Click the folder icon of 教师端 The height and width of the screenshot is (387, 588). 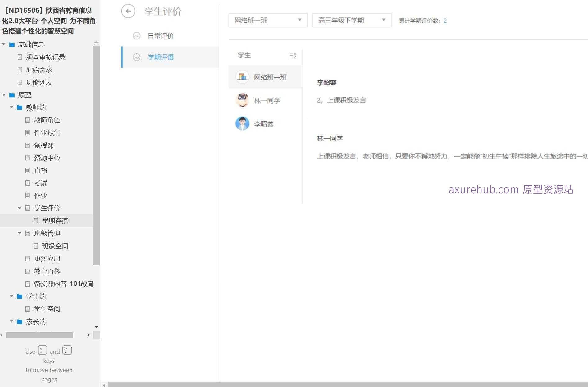[x=19, y=108]
